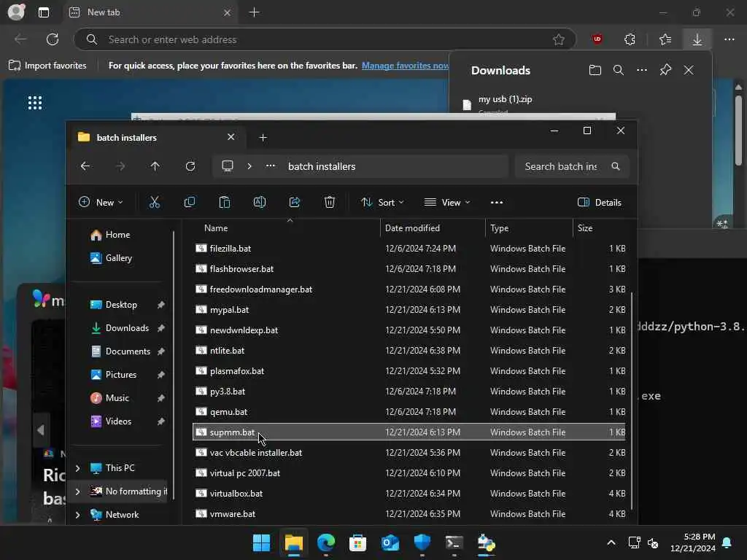Open the See more options ellipsis in Explorer toolbar
This screenshot has height=560, width=747.
click(x=496, y=203)
